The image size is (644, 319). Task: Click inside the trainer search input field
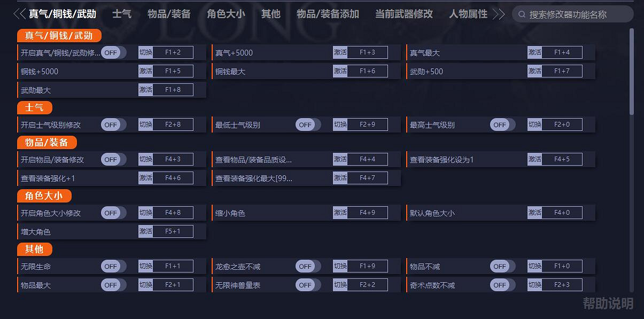(x=572, y=14)
